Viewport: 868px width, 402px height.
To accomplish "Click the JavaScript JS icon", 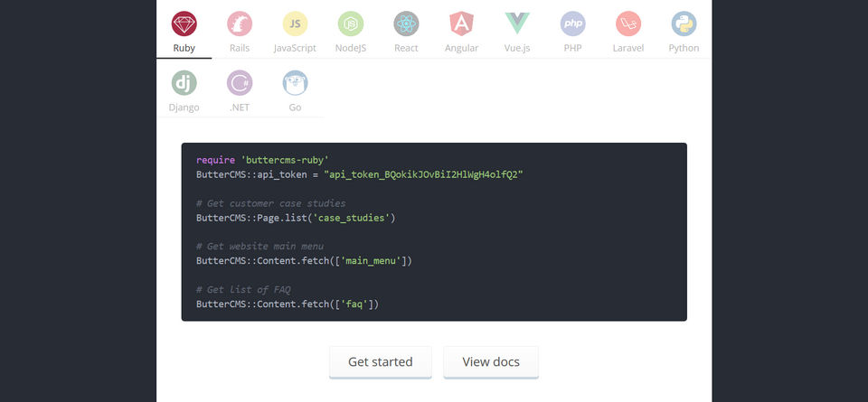I will point(295,23).
